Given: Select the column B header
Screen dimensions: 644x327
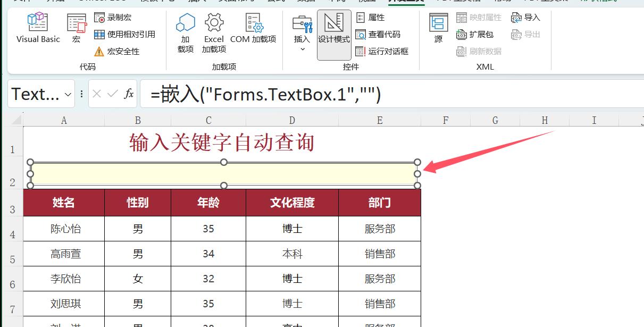Looking at the screenshot, I should 138,120.
